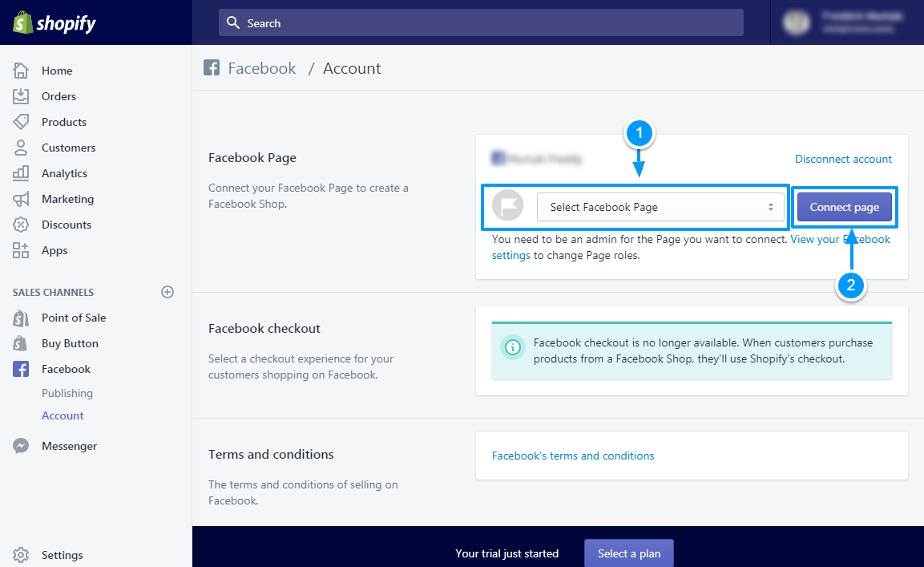Click the Discounts badge icon
The height and width of the screenshot is (567, 924).
[x=21, y=225]
